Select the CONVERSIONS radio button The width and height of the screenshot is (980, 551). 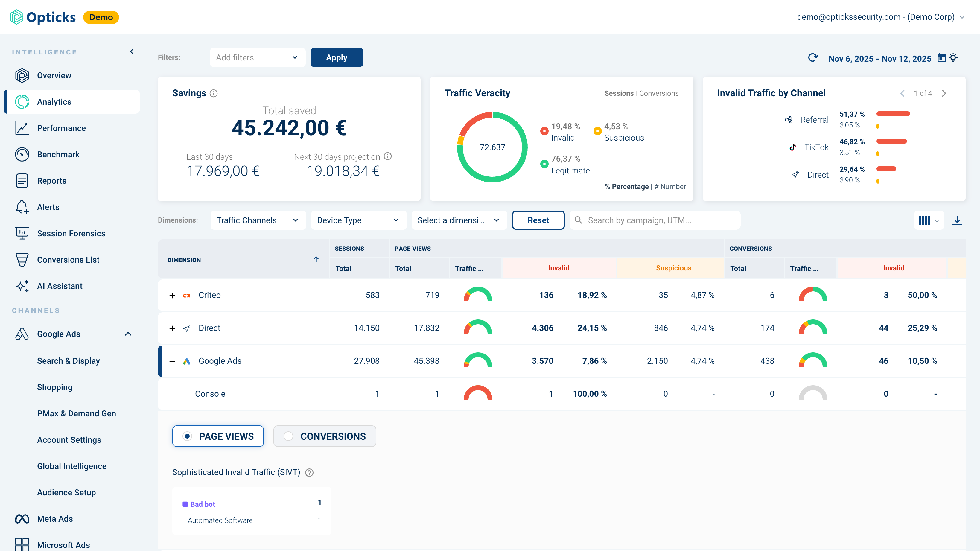pos(289,436)
